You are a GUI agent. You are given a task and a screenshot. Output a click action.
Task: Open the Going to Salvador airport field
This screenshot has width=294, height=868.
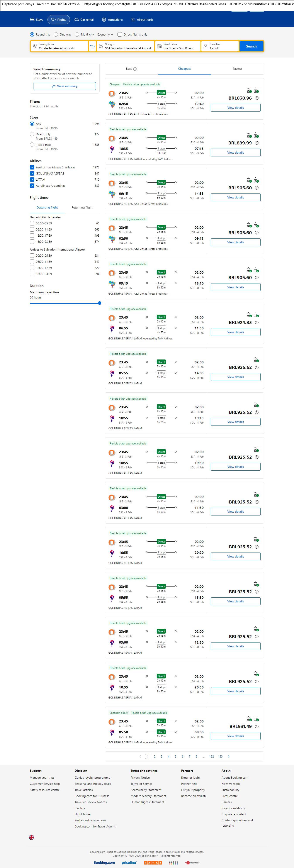coord(125,46)
